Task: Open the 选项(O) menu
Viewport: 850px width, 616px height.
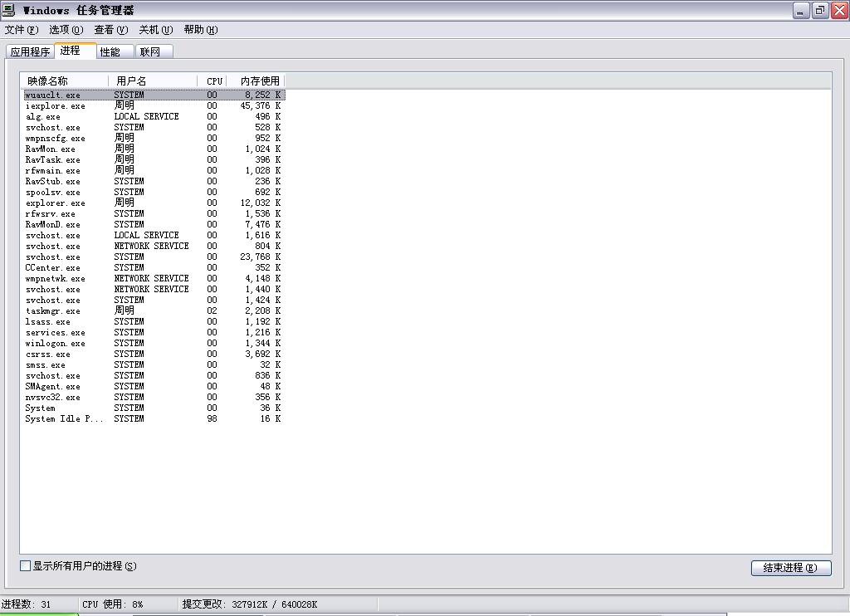Action: pos(66,30)
